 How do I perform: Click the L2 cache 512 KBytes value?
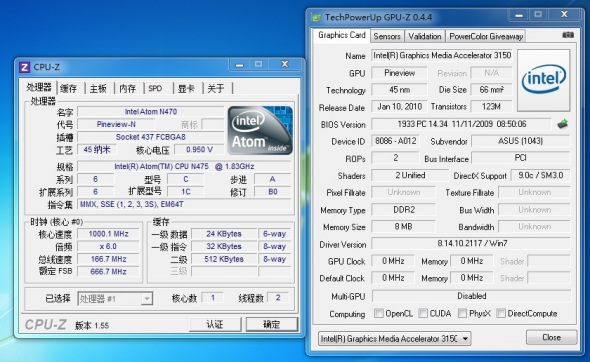(224, 259)
